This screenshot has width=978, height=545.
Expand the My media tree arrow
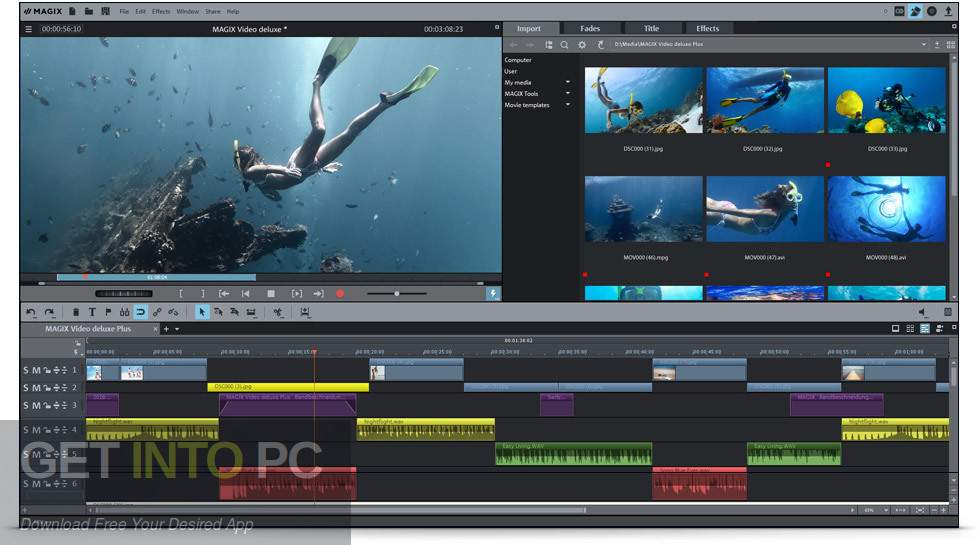click(568, 82)
